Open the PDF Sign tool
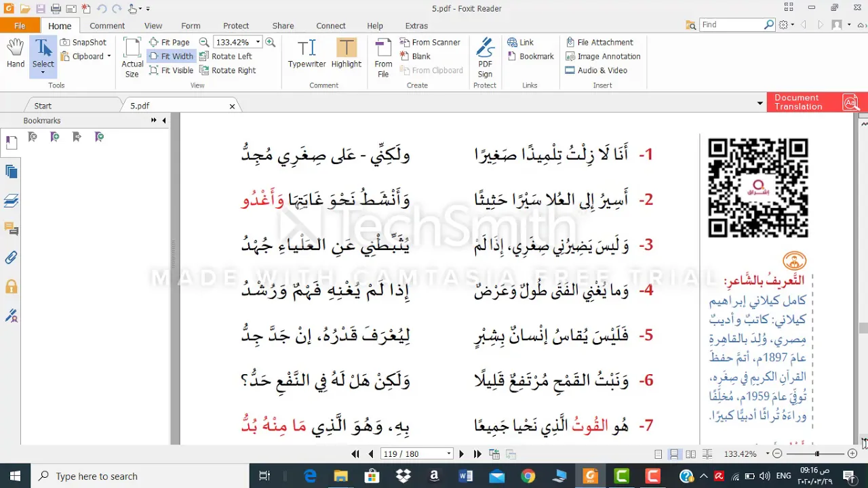Viewport: 868px width, 488px height. tap(485, 58)
